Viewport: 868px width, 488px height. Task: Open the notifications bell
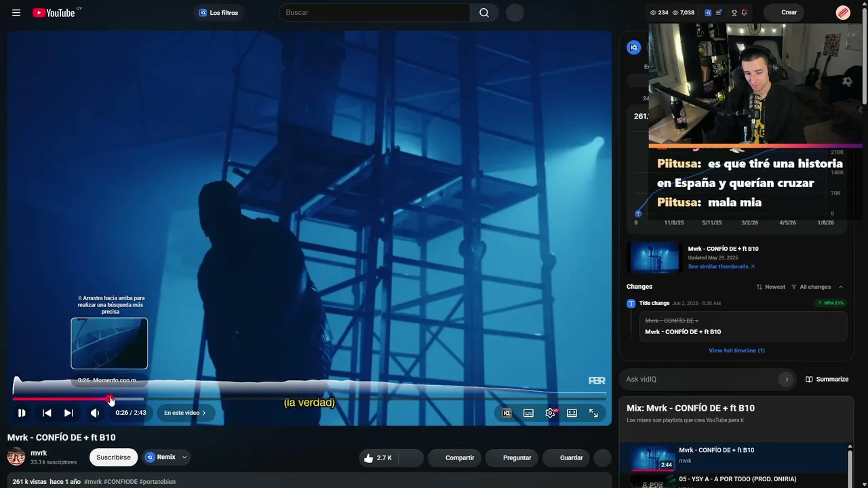(x=745, y=13)
